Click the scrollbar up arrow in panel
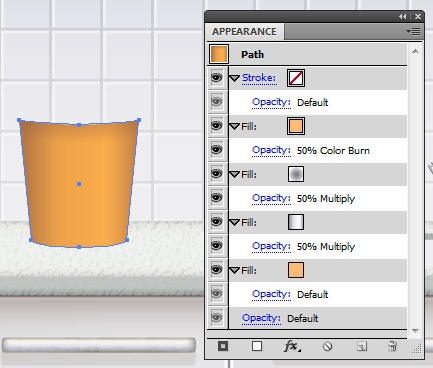Screen dimensions: 433x368 point(415,51)
